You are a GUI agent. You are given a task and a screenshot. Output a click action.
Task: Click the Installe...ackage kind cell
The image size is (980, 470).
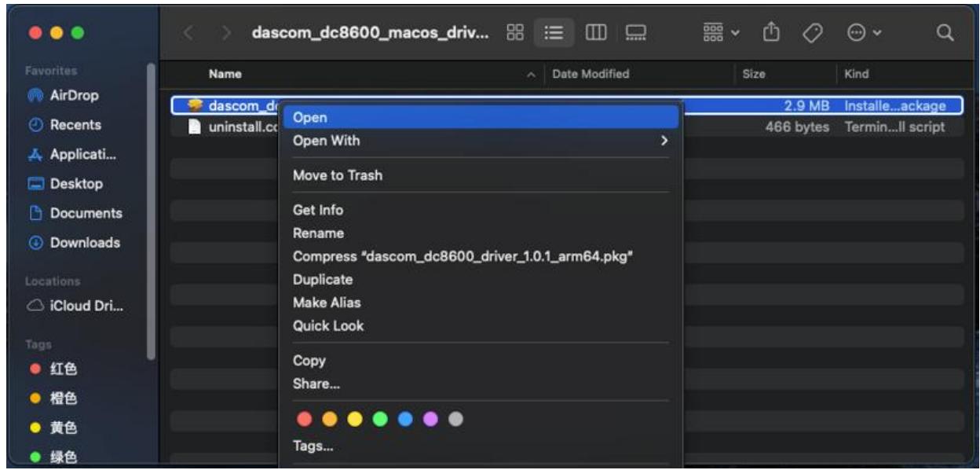coord(894,105)
